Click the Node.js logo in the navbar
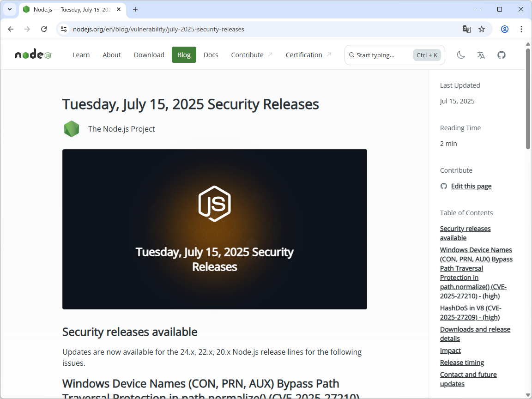The width and height of the screenshot is (532, 399). point(32,54)
